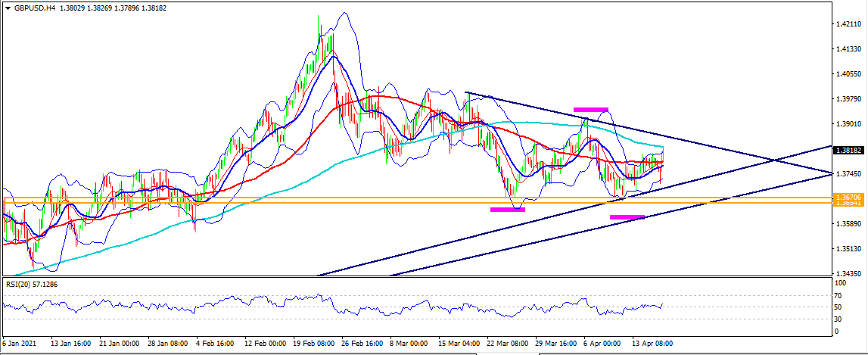The height and width of the screenshot is (355, 868).
Task: Select the RSI(20) 57.1286 indicator label
Action: click(32, 284)
